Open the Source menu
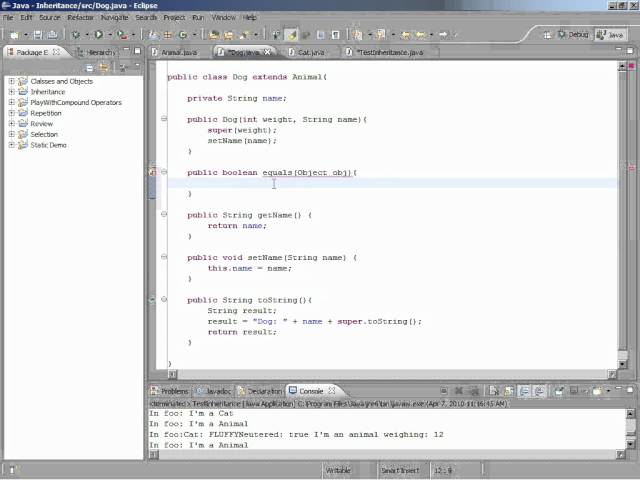Screen dimensions: 640x480 pyautogui.click(x=50, y=18)
